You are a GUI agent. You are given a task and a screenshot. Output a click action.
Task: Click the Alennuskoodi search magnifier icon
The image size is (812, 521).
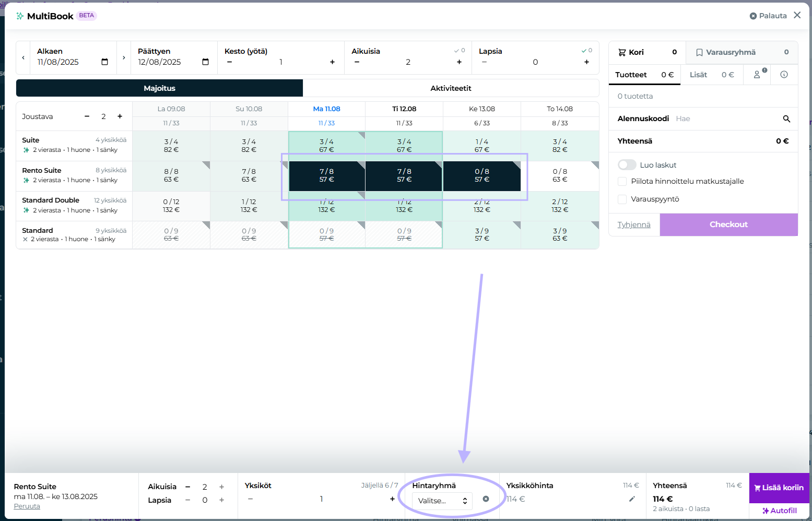(786, 119)
